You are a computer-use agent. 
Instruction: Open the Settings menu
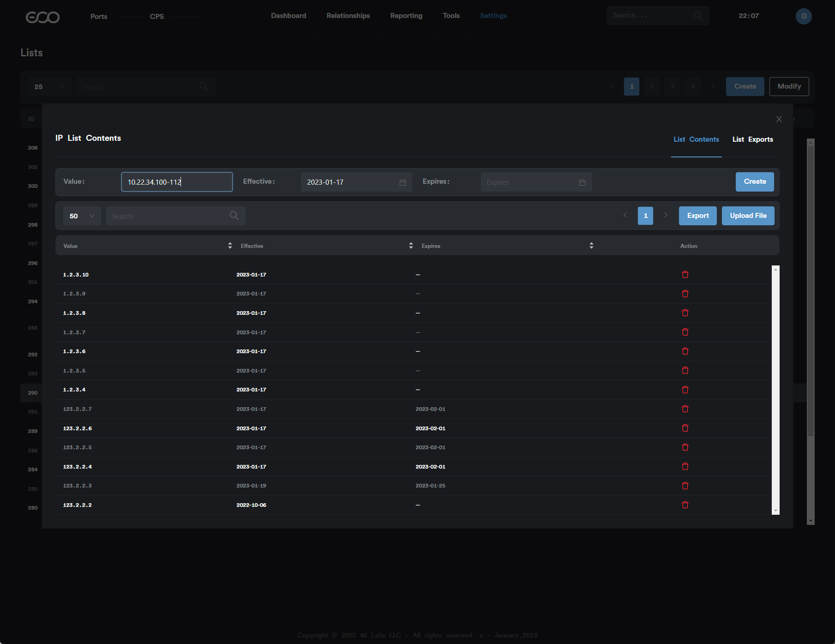(493, 16)
